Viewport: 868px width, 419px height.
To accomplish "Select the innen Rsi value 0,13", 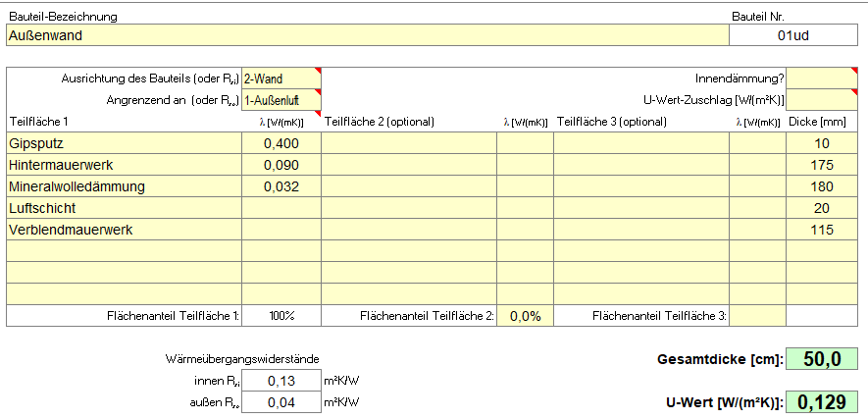I will (x=281, y=381).
